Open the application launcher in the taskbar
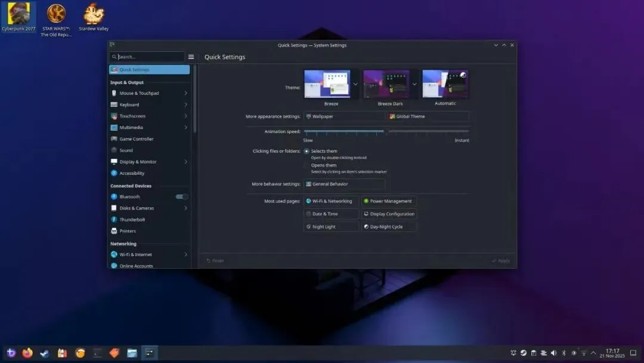The image size is (644, 363). click(11, 353)
